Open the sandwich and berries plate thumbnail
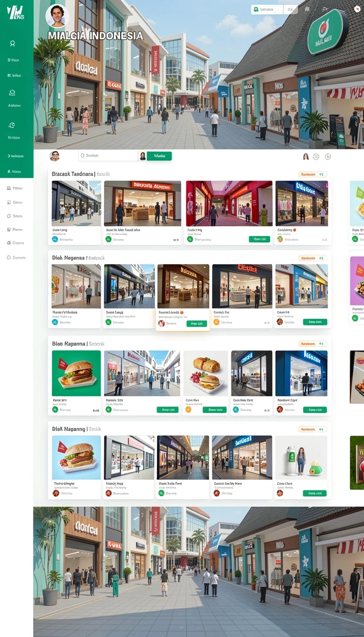The width and height of the screenshot is (364, 637). coord(206,373)
